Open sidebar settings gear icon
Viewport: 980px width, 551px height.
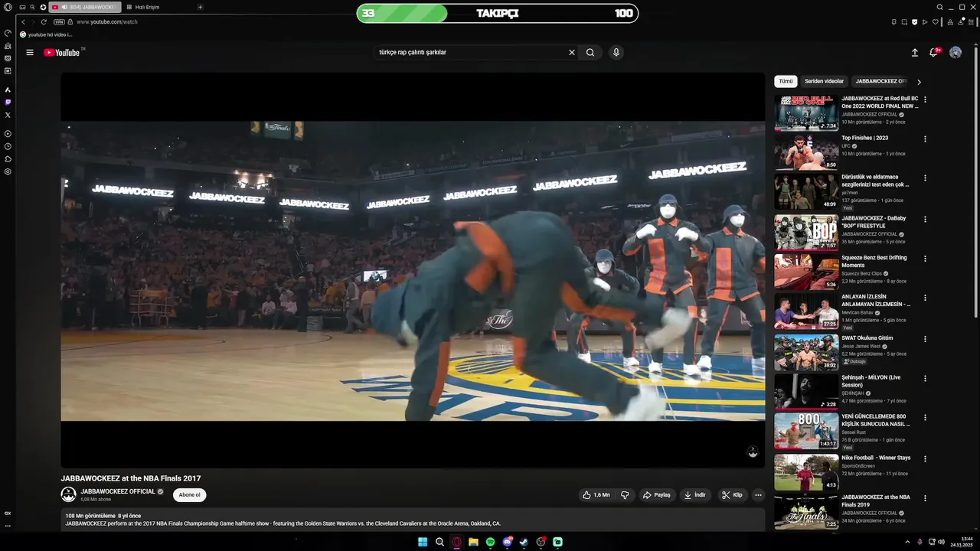(x=8, y=171)
